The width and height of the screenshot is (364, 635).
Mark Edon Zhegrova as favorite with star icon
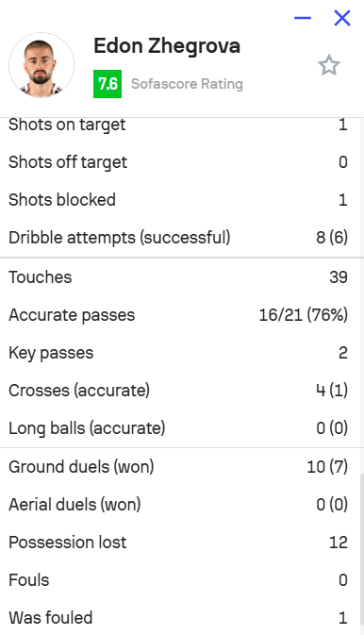click(x=329, y=65)
